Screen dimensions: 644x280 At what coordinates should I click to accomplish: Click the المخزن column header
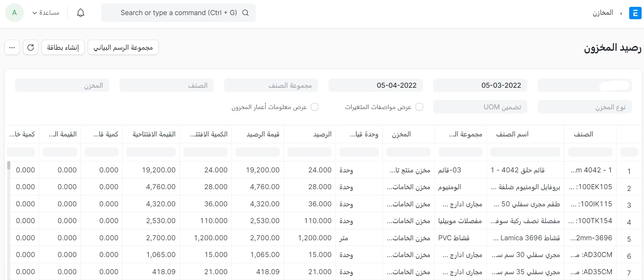pos(408,134)
